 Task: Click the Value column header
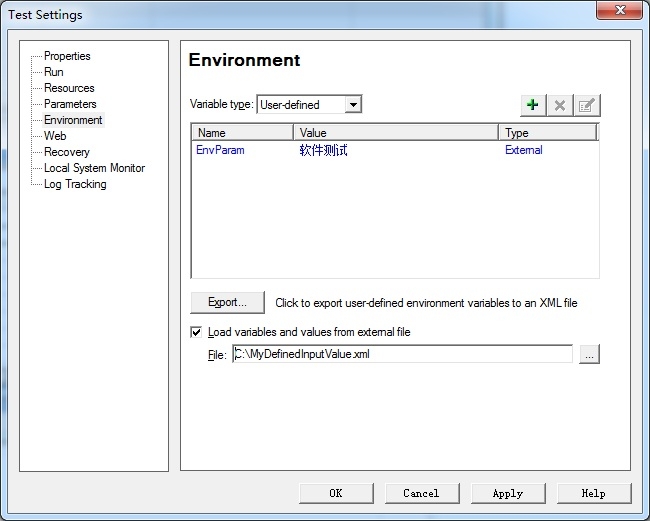point(396,133)
